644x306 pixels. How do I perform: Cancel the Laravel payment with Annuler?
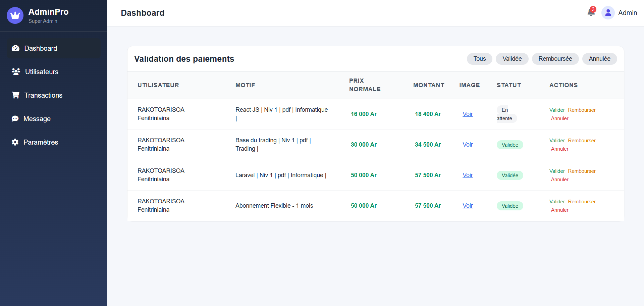(x=559, y=180)
